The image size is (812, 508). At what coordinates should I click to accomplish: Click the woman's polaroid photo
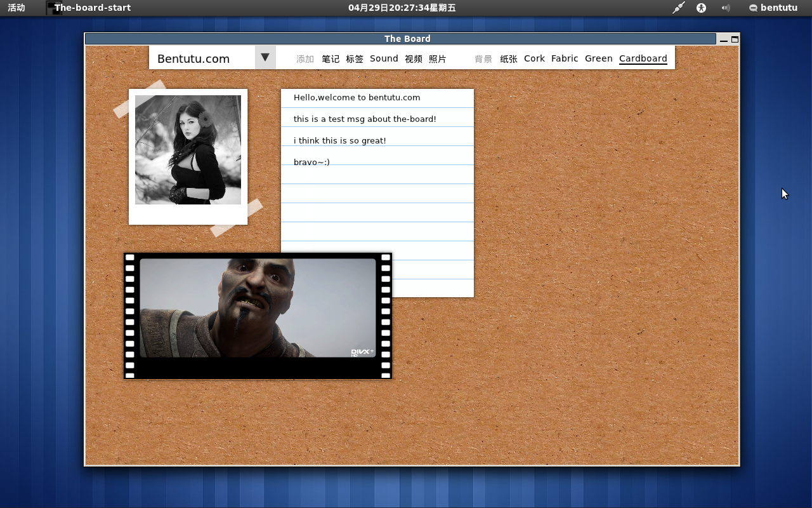coord(188,150)
